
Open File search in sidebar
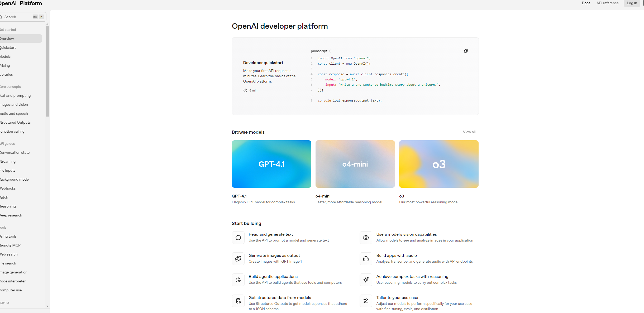coord(21,263)
